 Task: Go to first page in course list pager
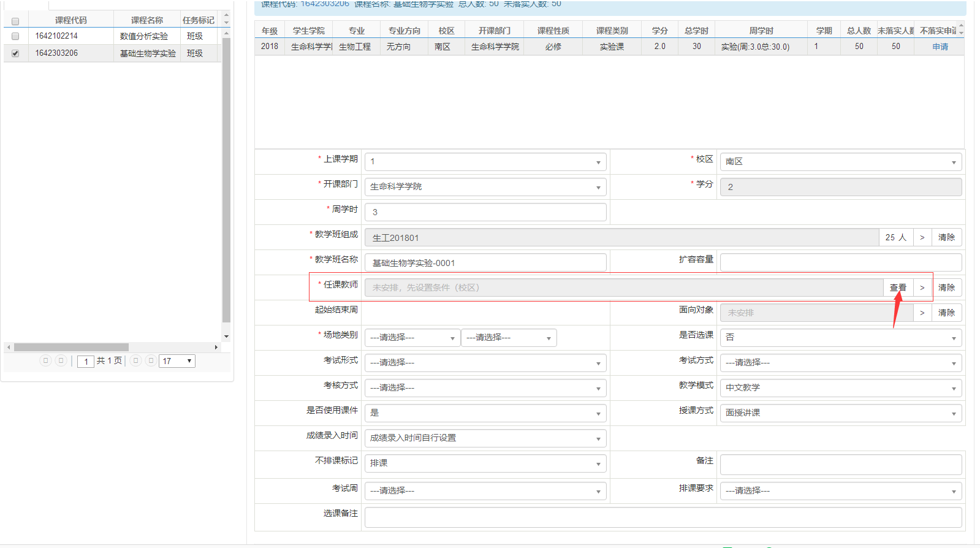(45, 360)
